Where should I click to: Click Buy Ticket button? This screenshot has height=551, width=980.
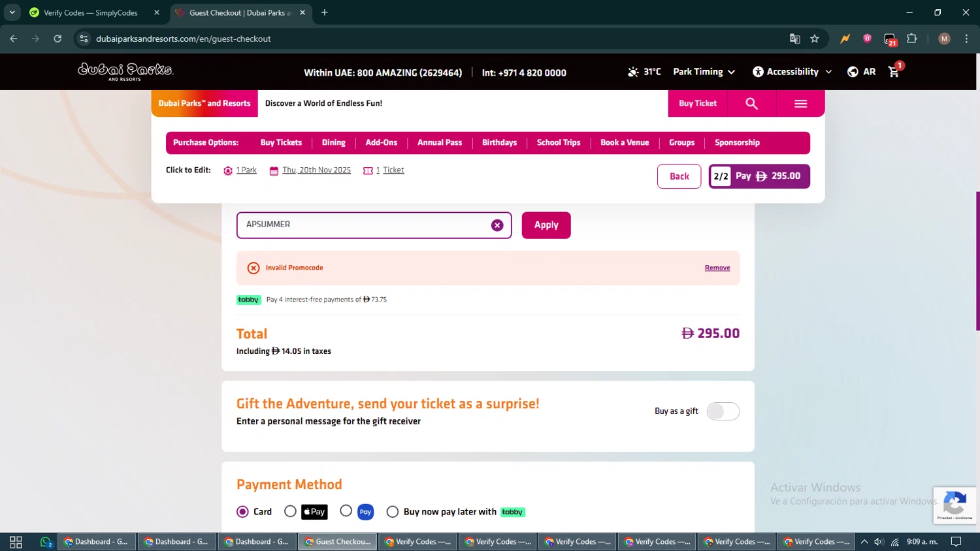698,104
